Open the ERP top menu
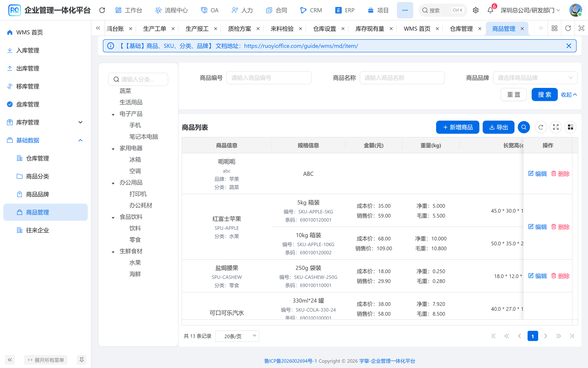Viewport: 588px width, 368px height. coord(345,10)
